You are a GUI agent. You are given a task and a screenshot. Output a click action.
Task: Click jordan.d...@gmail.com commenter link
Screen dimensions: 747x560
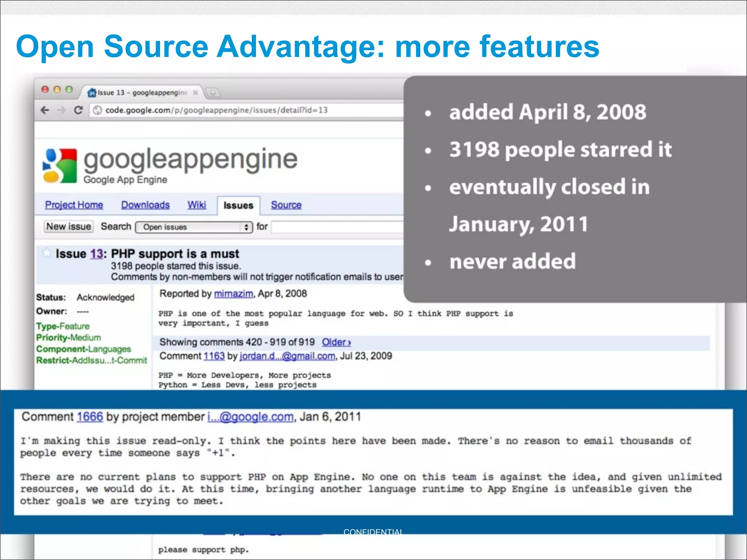pos(287,356)
